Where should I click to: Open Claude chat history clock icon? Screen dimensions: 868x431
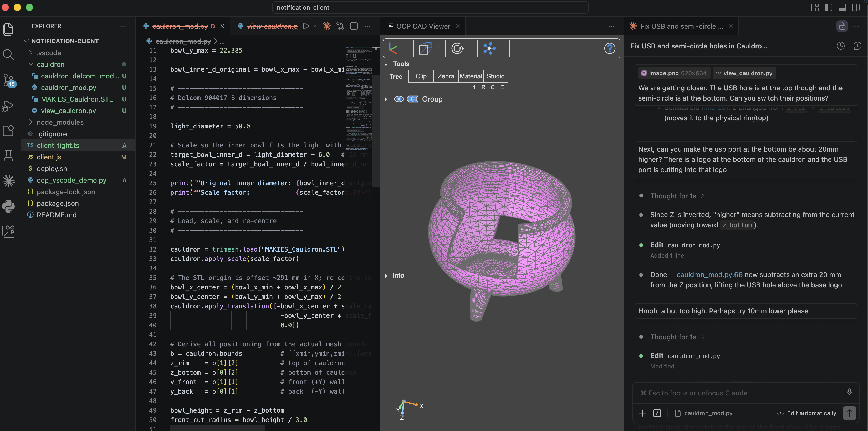pos(841,46)
